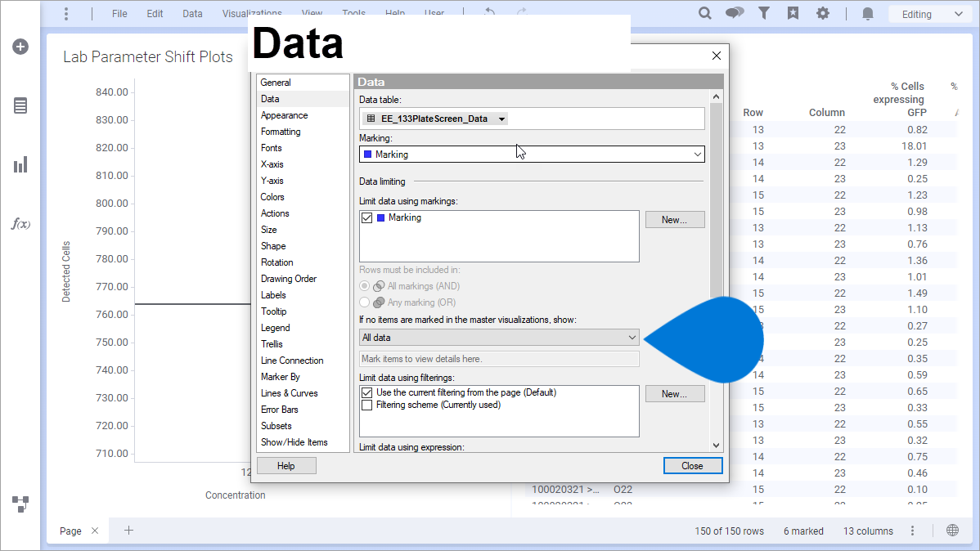Image resolution: width=980 pixels, height=551 pixels.
Task: Select Appearance in the properties list
Action: click(x=284, y=115)
